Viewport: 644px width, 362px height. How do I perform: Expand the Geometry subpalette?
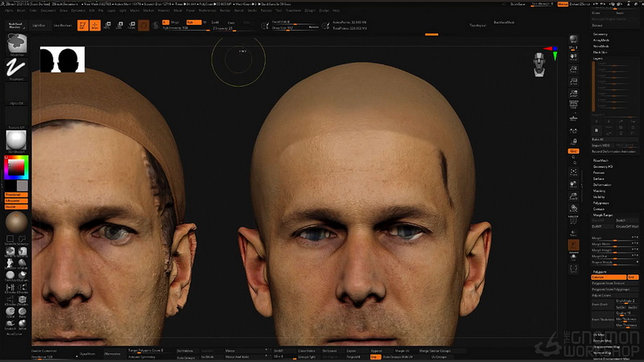coord(601,34)
